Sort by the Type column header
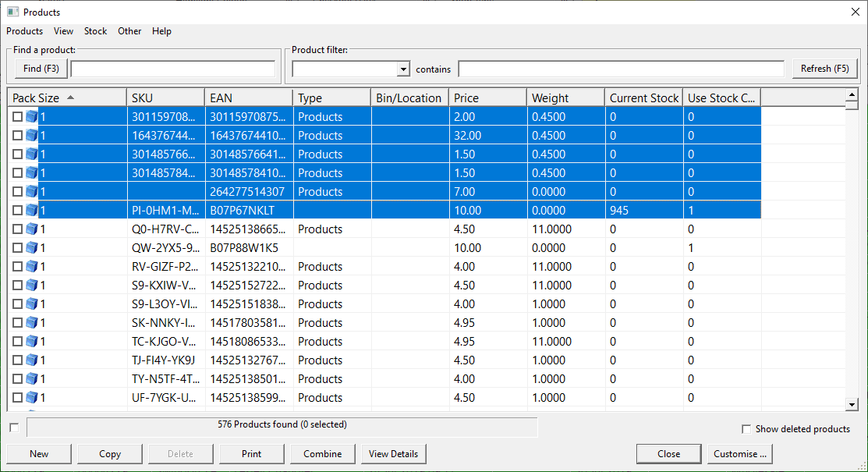The image size is (868, 472). (331, 98)
